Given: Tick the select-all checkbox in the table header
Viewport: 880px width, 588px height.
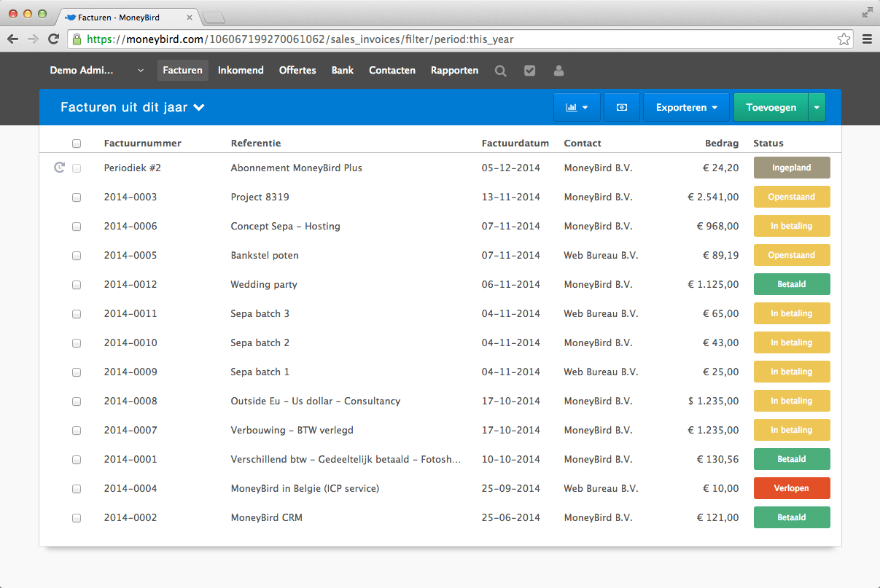Looking at the screenshot, I should tap(77, 144).
